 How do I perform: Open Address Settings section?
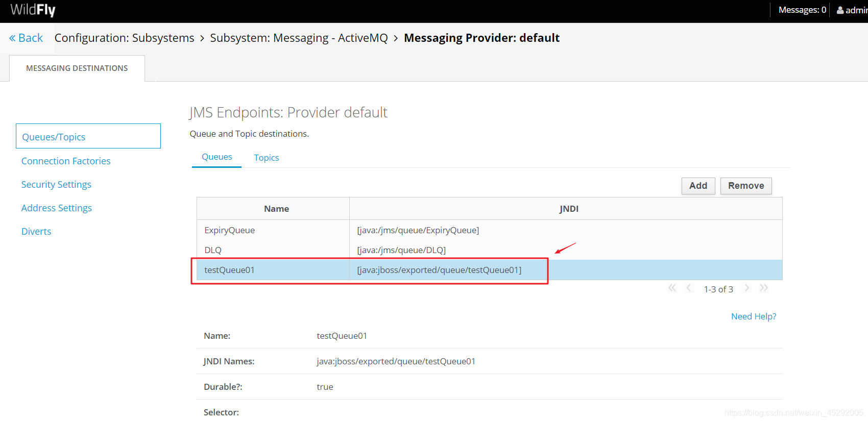click(57, 208)
